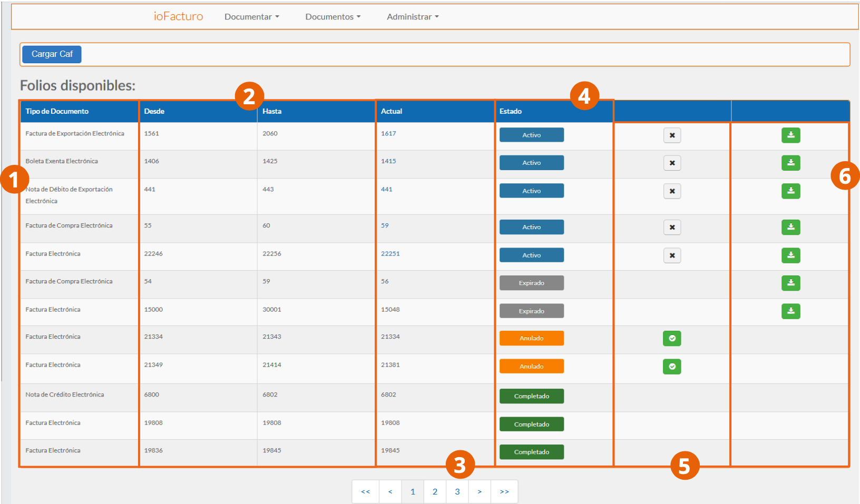This screenshot has height=504, width=860.
Task: Download CAF for Factura de Compra starting at 55
Action: click(x=790, y=227)
